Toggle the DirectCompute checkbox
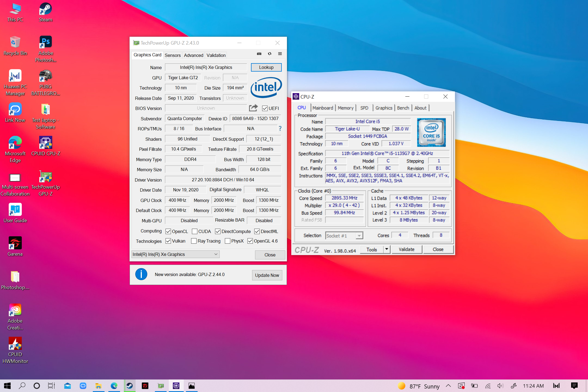The image size is (588, 392). [x=218, y=231]
